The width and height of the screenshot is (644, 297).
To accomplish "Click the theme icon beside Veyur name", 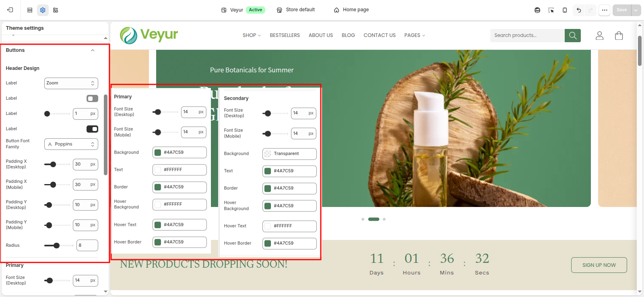I will pyautogui.click(x=224, y=10).
